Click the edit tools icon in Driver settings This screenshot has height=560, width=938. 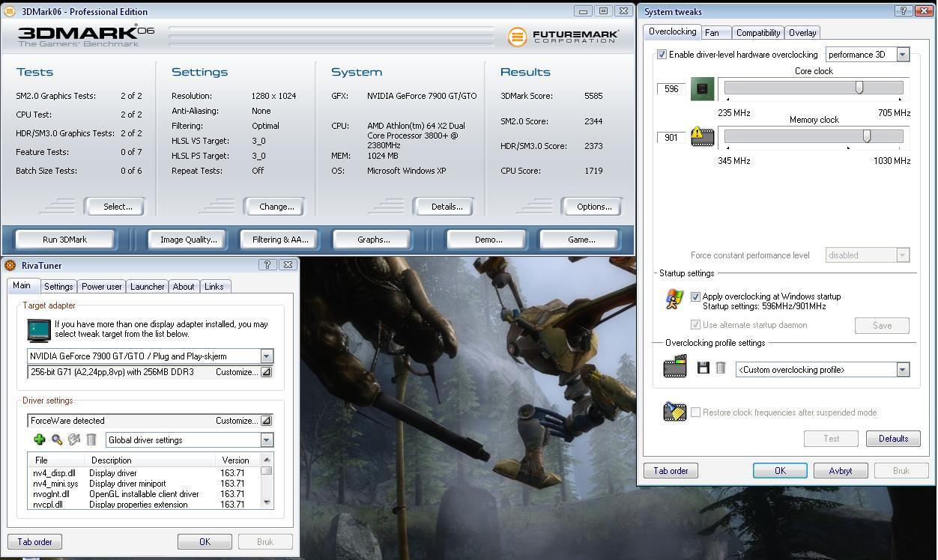[x=74, y=439]
